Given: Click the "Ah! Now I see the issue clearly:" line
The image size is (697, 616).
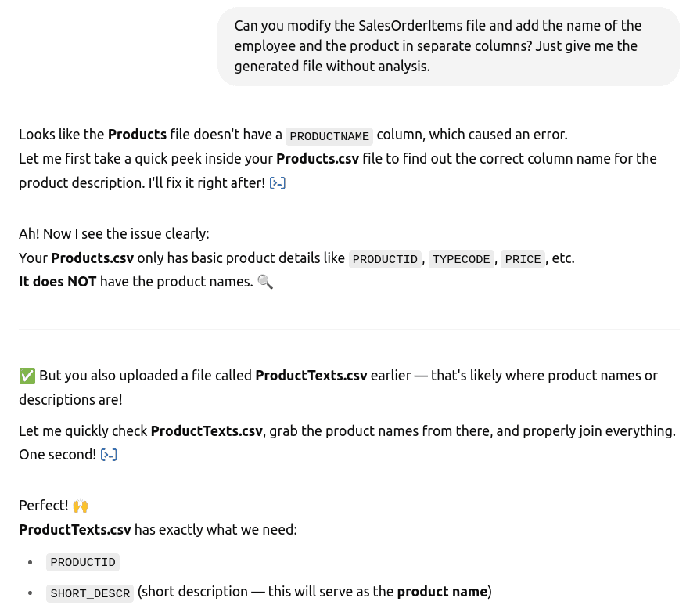Looking at the screenshot, I should click(x=113, y=234).
